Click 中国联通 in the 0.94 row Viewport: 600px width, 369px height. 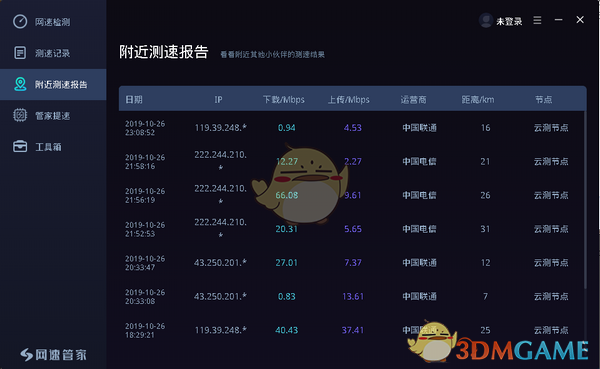pyautogui.click(x=419, y=128)
